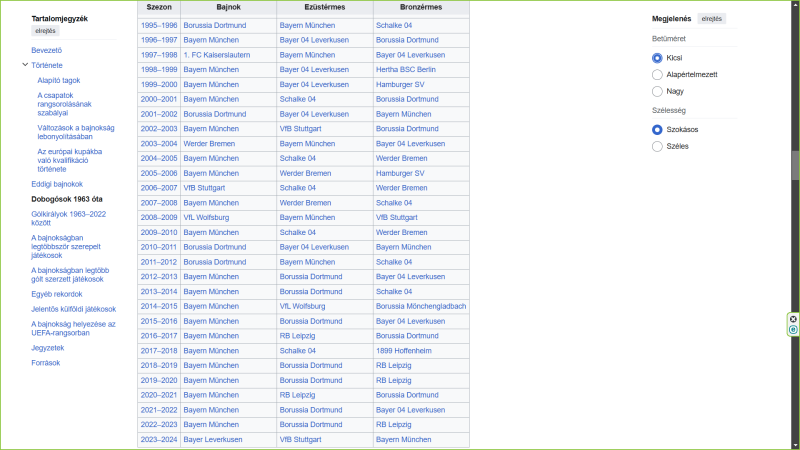This screenshot has height=450, width=800.
Task: Click Hertha BSC Berlin in 1998–1999 row
Action: point(406,69)
